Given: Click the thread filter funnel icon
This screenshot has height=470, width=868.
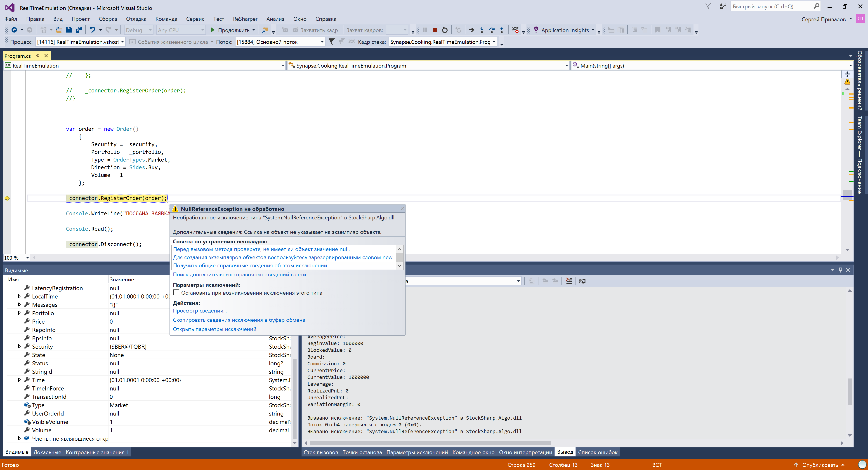Looking at the screenshot, I should pos(332,41).
